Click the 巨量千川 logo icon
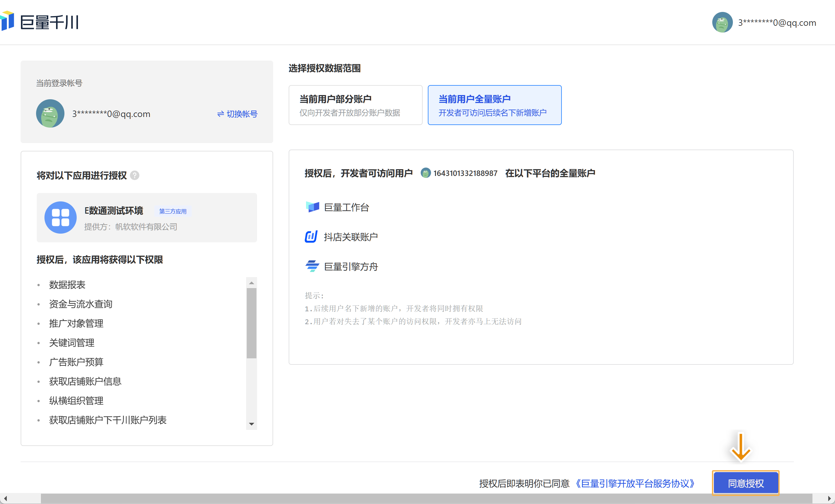 (7, 21)
